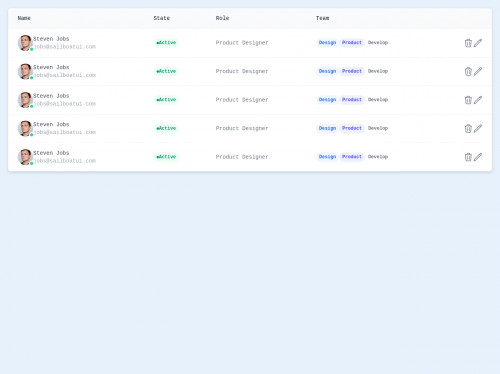Click the Design tag in the first row

(327, 43)
